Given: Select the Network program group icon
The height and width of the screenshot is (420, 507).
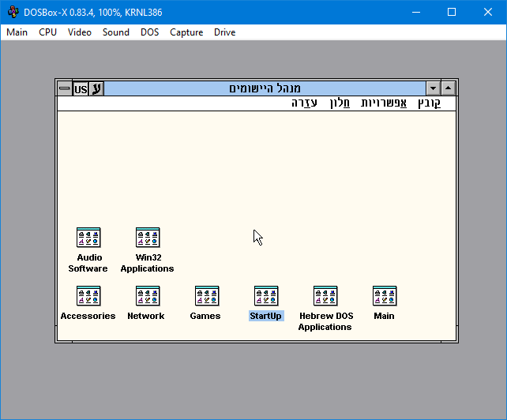Looking at the screenshot, I should click(x=148, y=296).
